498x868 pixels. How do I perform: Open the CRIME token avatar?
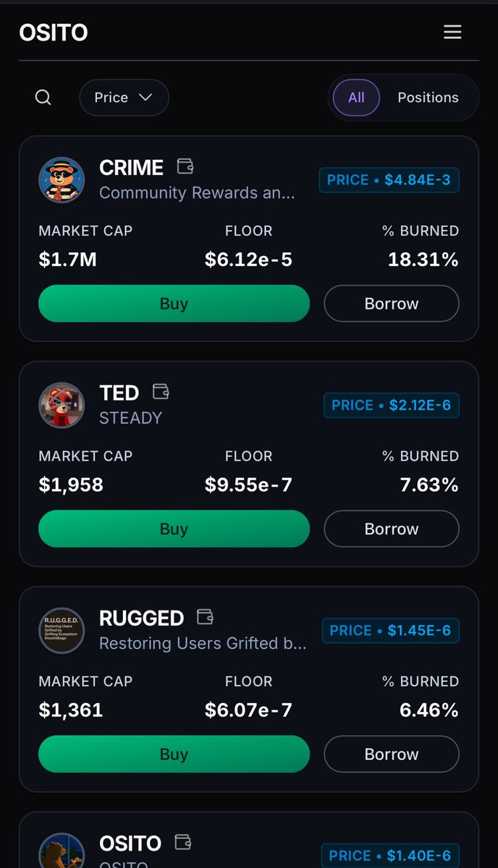click(62, 180)
